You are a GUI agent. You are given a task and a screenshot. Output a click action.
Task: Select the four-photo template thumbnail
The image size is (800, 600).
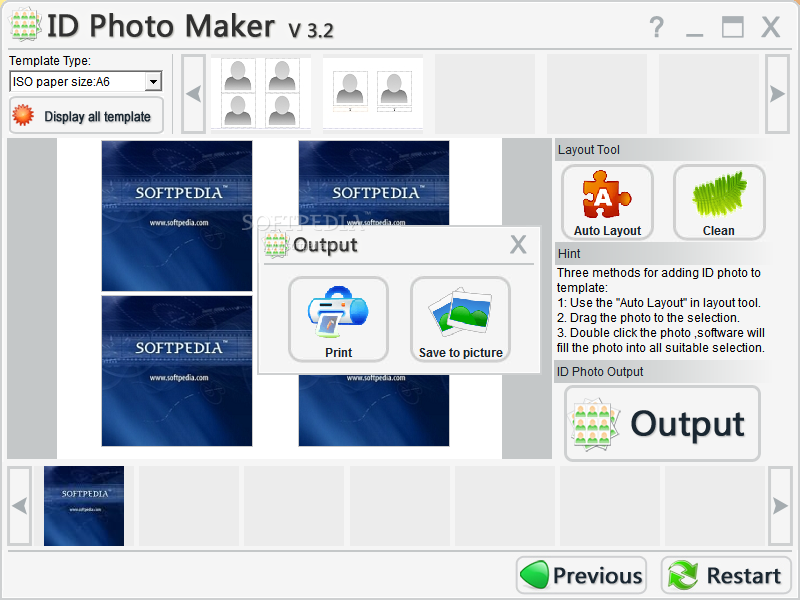tap(261, 93)
